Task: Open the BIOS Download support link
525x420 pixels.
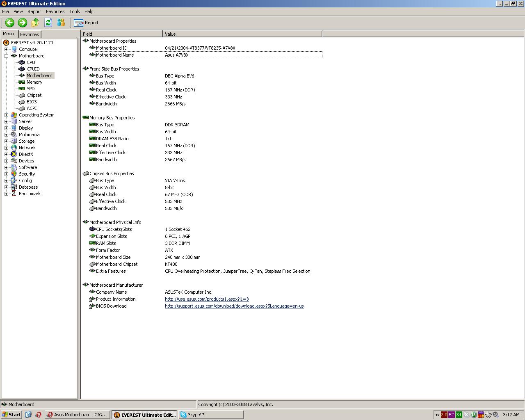Action: [234, 306]
